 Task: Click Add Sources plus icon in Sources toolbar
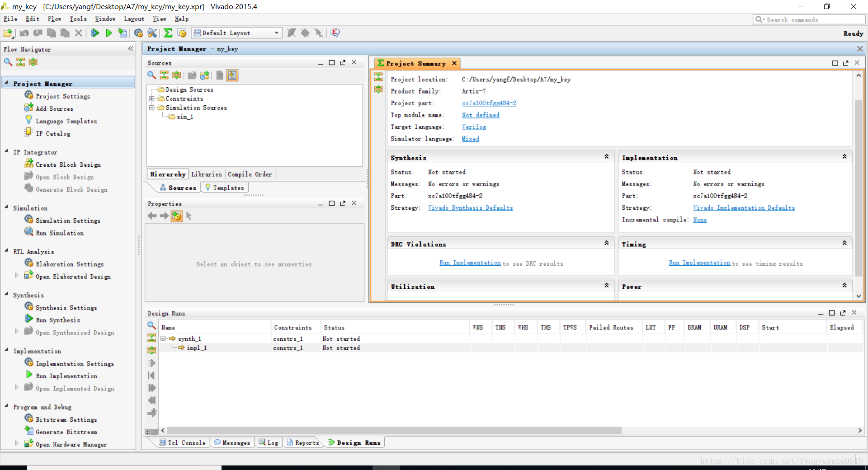pos(205,75)
